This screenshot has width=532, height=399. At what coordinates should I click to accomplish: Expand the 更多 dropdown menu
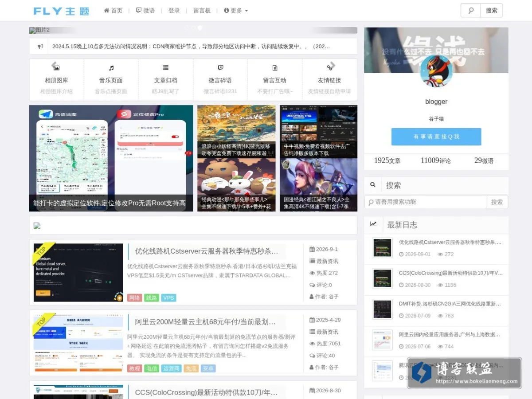click(x=236, y=11)
